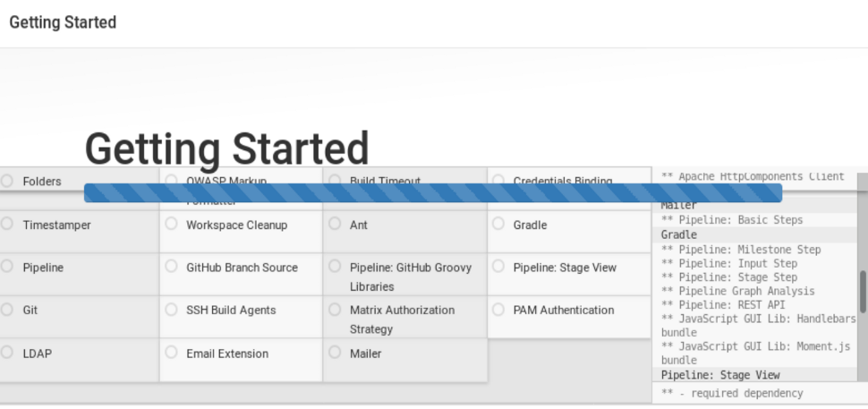
Task: Click the striped blue installation progress bar
Action: coord(433,193)
